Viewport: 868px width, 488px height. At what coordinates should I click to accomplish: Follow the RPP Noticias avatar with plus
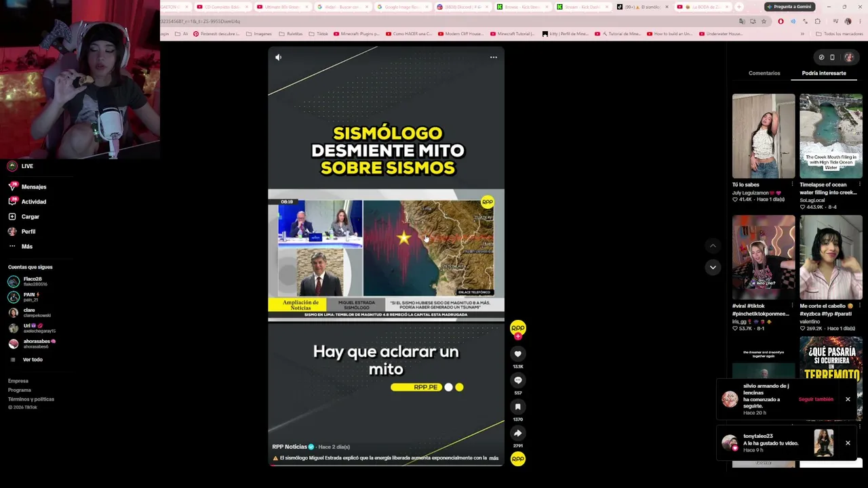(517, 329)
